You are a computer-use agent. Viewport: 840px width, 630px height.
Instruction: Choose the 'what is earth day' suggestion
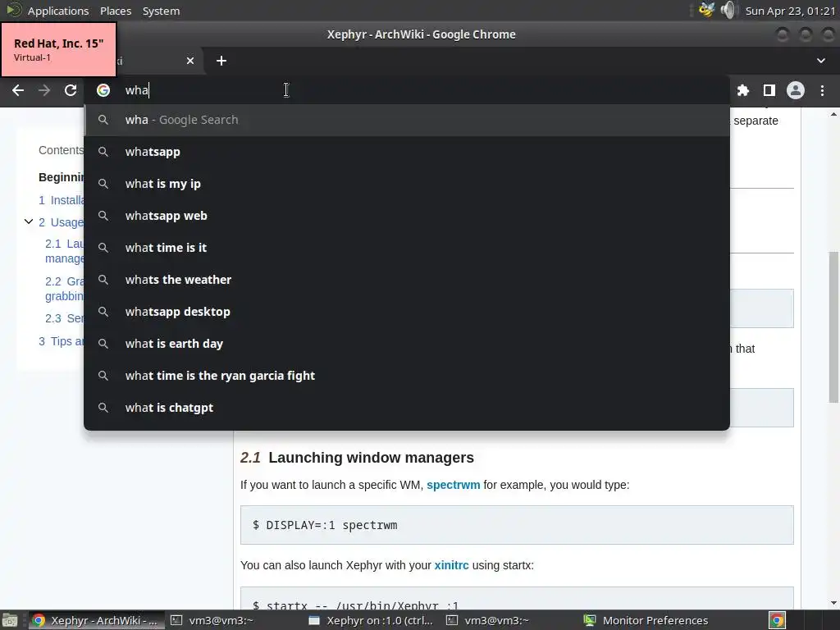click(x=407, y=344)
